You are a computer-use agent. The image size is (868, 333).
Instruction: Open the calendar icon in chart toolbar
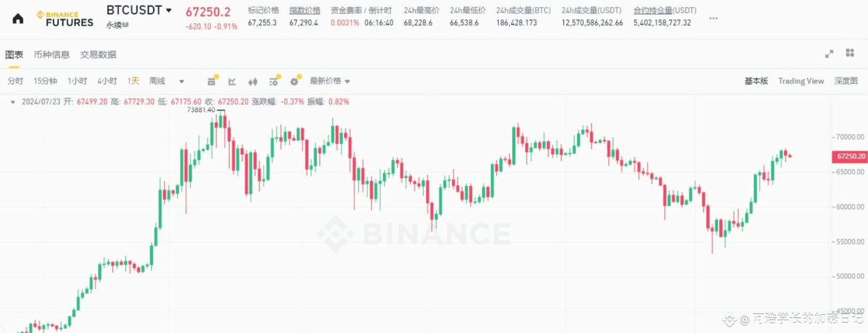212,81
